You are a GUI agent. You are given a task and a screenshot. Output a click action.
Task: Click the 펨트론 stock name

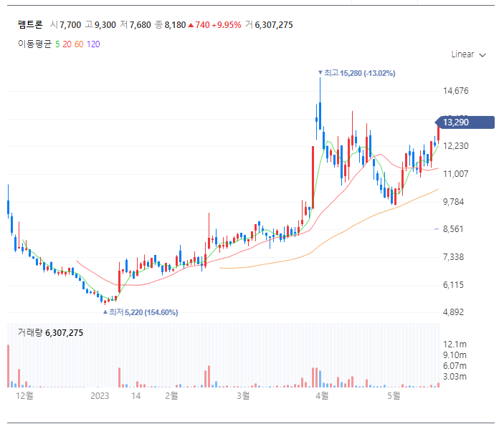[x=30, y=25]
